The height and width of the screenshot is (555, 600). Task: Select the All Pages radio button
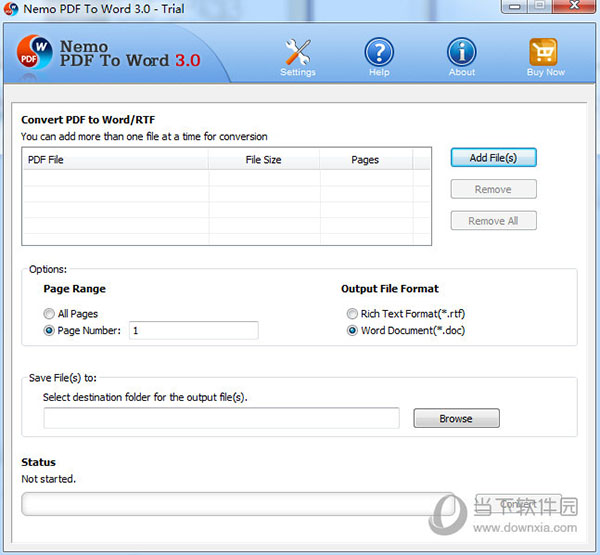(49, 314)
